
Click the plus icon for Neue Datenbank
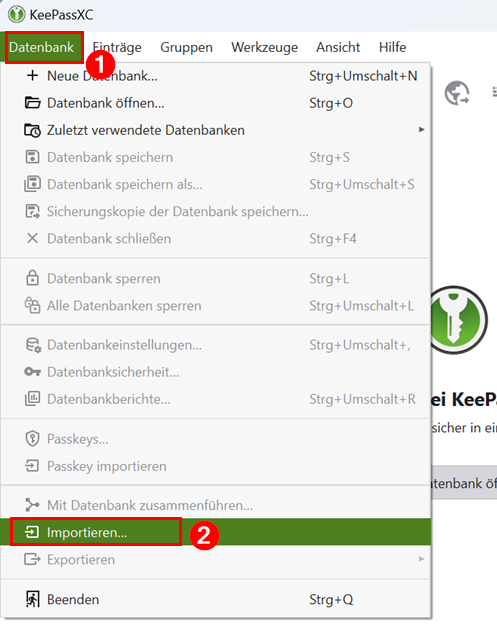pos(32,76)
